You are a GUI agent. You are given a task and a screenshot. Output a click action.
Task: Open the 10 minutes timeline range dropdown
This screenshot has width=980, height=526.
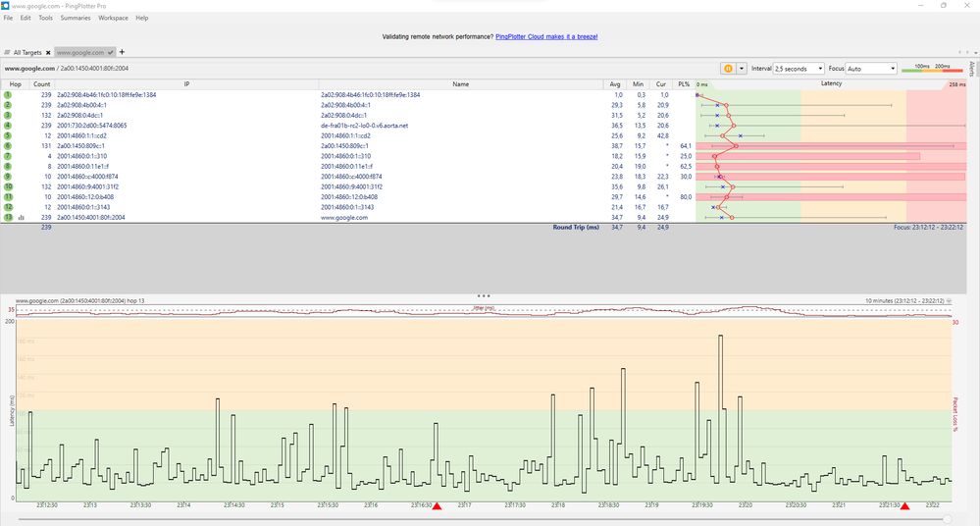click(950, 301)
